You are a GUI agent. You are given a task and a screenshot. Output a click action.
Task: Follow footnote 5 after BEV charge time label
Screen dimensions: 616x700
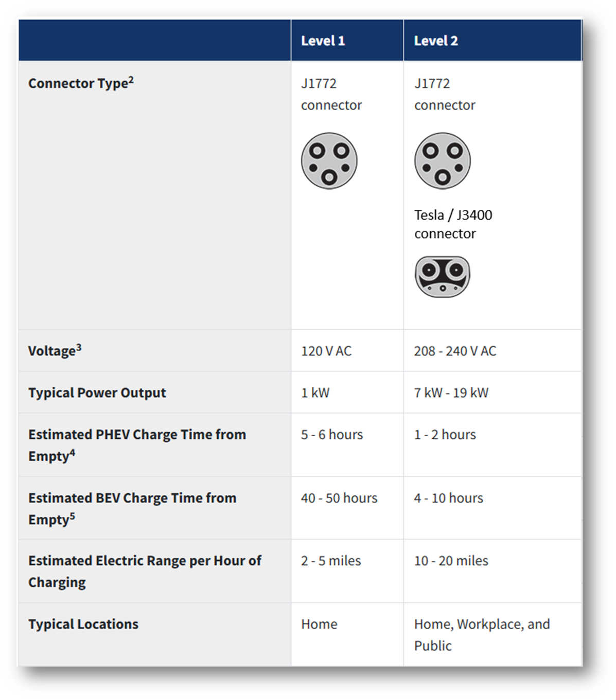[x=72, y=516]
